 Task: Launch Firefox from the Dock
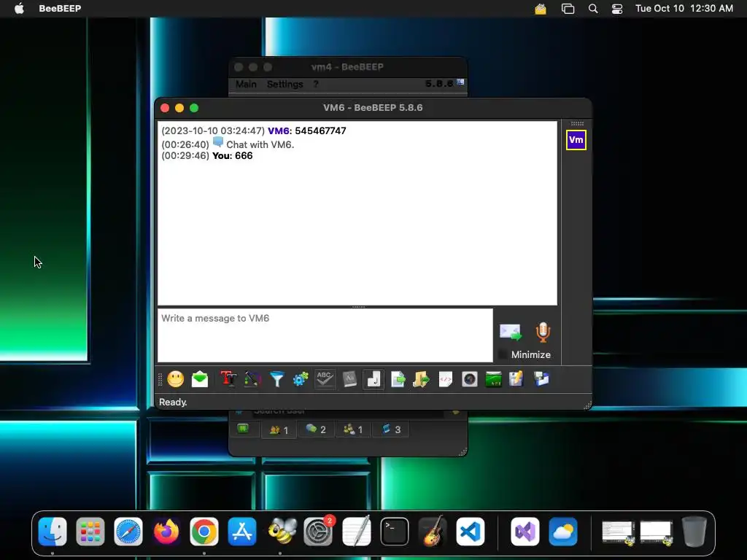(166, 531)
